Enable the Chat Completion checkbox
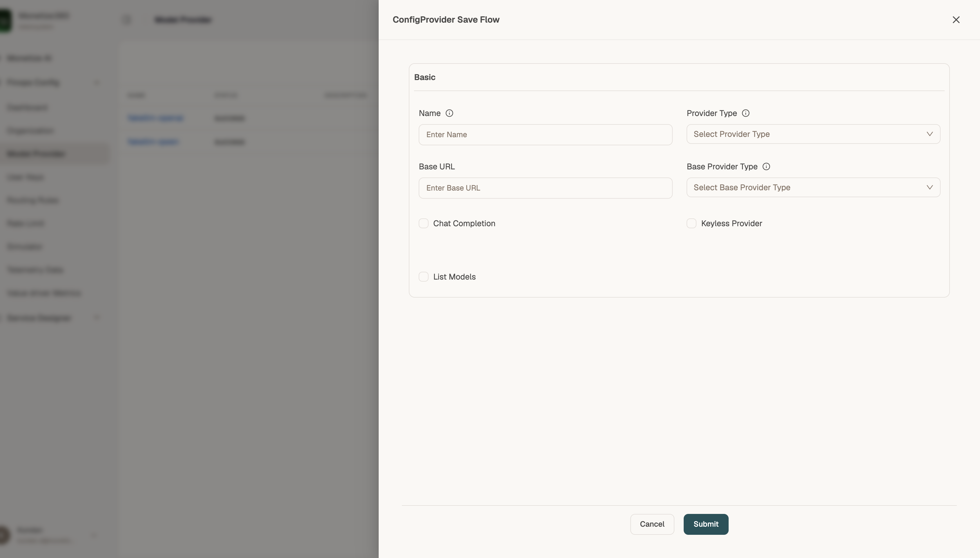Screen dimensions: 980x558 423,223
